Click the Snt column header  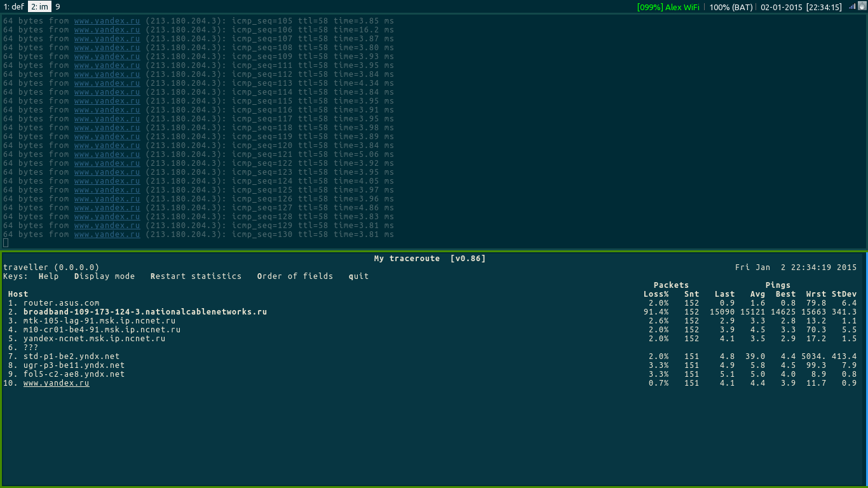point(691,294)
